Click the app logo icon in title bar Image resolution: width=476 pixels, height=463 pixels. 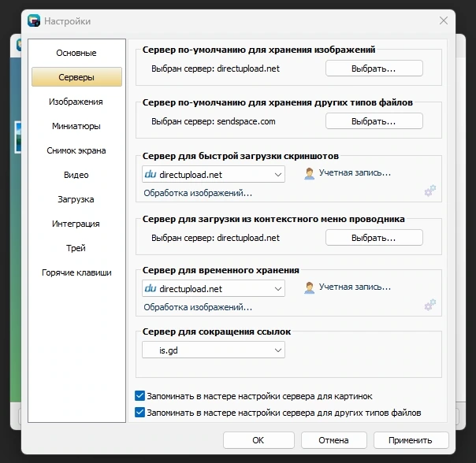click(34, 20)
